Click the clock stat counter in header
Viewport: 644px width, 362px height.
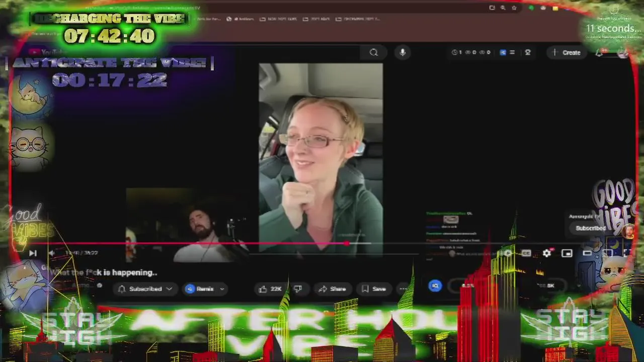point(457,52)
